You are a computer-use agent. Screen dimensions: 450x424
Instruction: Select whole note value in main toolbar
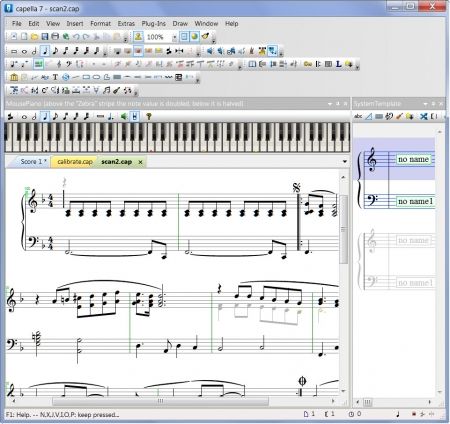click(x=24, y=51)
